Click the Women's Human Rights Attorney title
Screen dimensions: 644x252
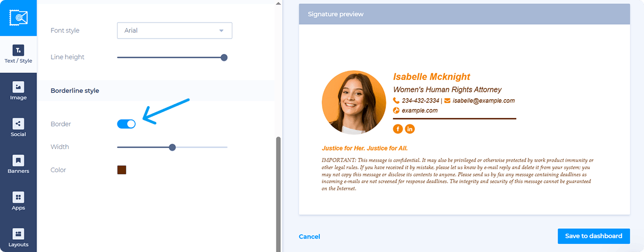point(447,90)
